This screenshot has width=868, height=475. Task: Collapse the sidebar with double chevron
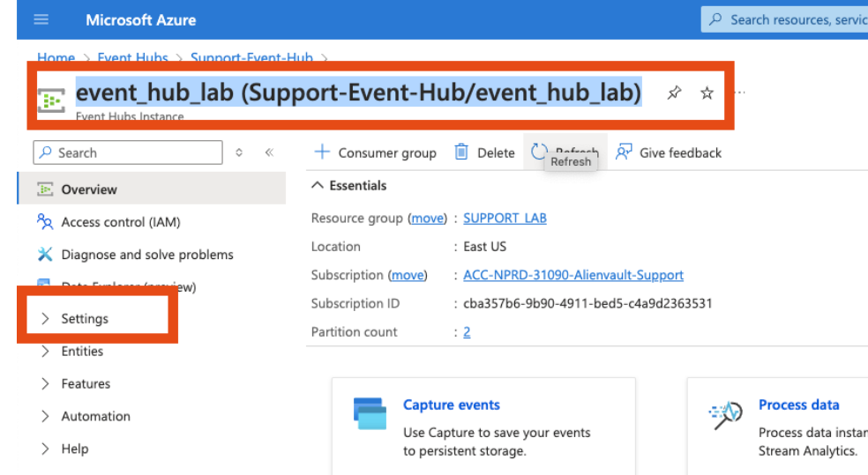pyautogui.click(x=270, y=152)
